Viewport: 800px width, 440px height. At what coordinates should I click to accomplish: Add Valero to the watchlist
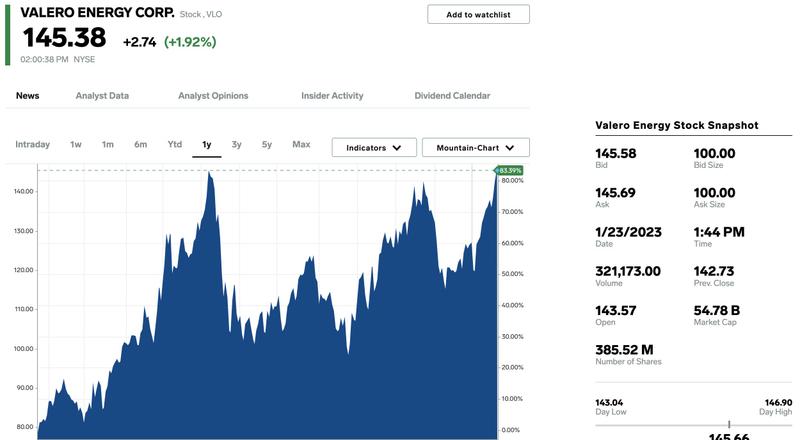pos(478,14)
